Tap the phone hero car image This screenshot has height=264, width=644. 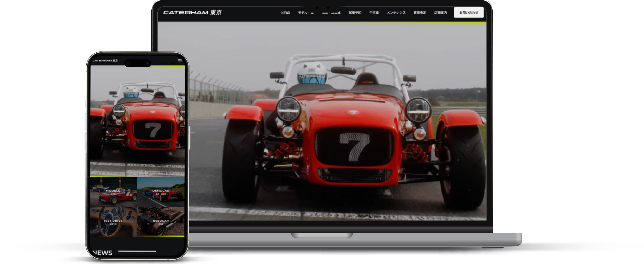click(x=137, y=120)
